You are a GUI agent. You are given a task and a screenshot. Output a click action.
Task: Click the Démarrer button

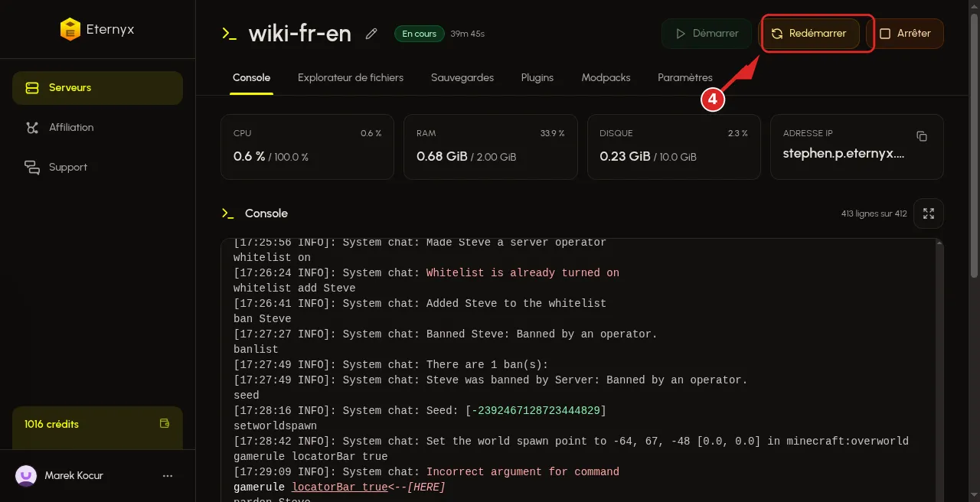pyautogui.click(x=707, y=34)
